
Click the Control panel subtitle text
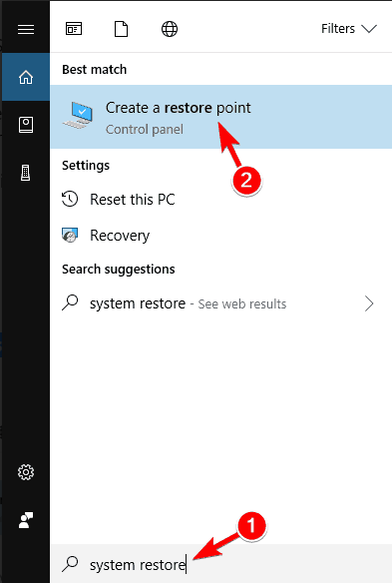[145, 130]
